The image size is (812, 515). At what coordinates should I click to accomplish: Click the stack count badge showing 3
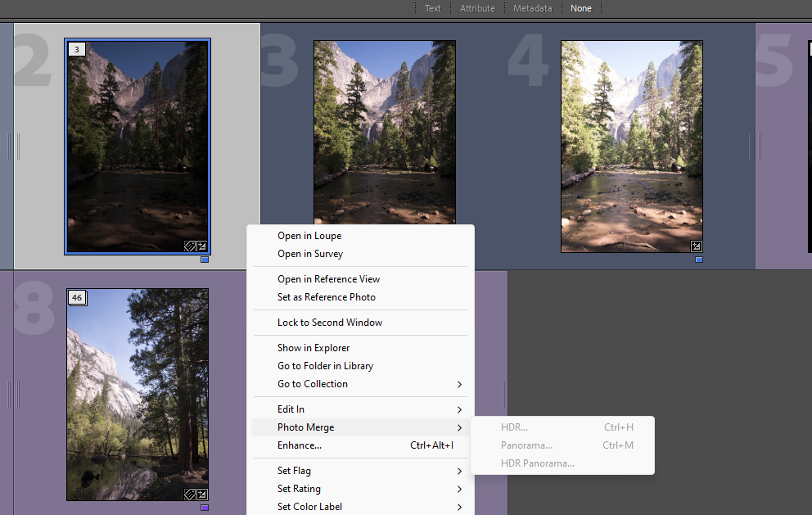coord(77,49)
